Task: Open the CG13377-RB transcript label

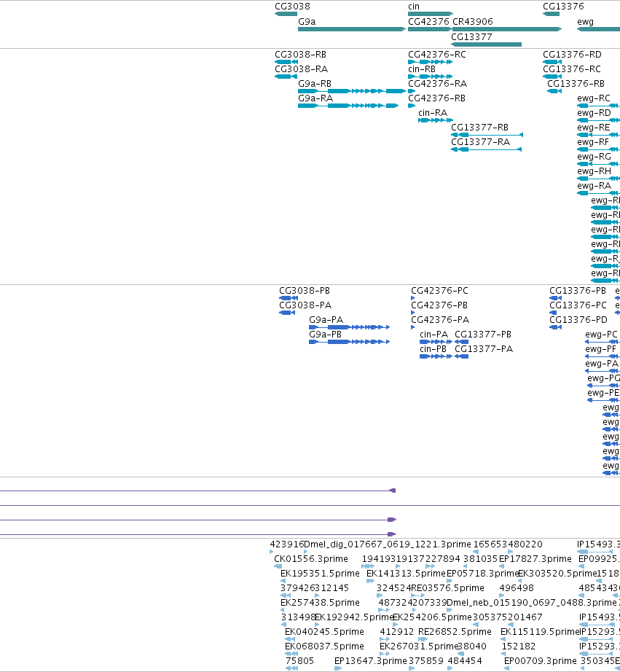Action: (480, 128)
